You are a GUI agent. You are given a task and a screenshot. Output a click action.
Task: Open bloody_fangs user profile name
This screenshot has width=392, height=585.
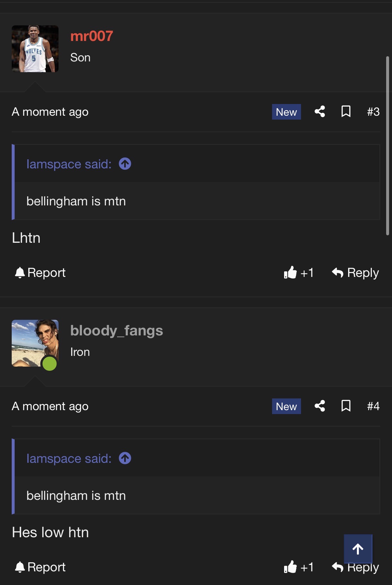pyautogui.click(x=117, y=331)
